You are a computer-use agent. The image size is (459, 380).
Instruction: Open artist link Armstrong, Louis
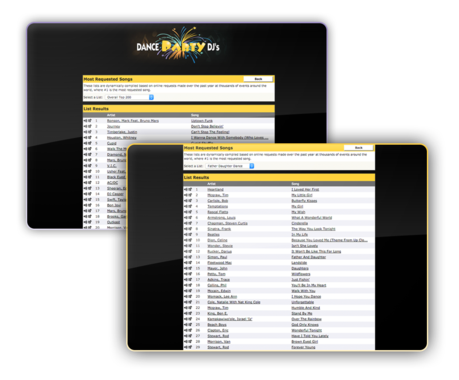[x=221, y=218]
